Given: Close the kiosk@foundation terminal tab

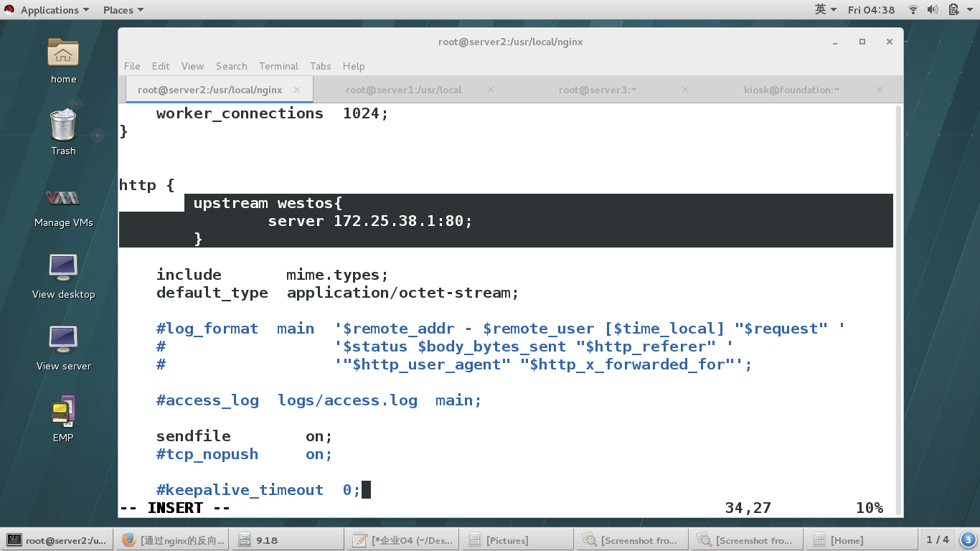Looking at the screenshot, I should coord(880,90).
